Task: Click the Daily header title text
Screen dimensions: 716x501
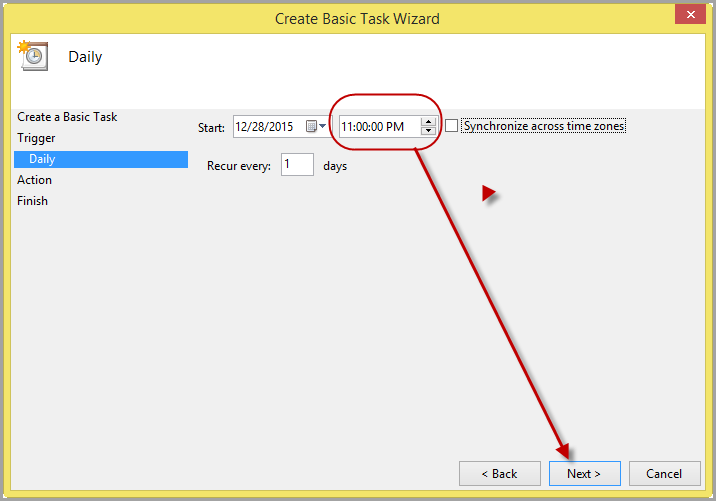Action: tap(85, 57)
